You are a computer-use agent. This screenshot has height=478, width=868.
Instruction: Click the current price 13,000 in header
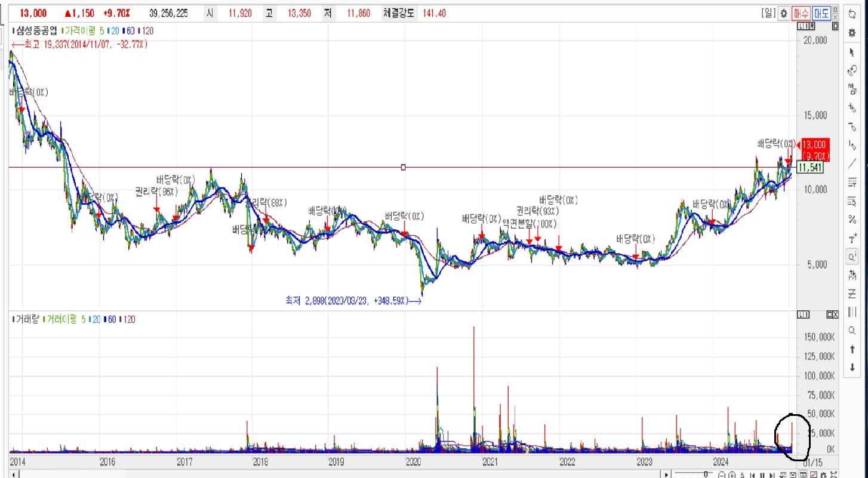(x=33, y=13)
